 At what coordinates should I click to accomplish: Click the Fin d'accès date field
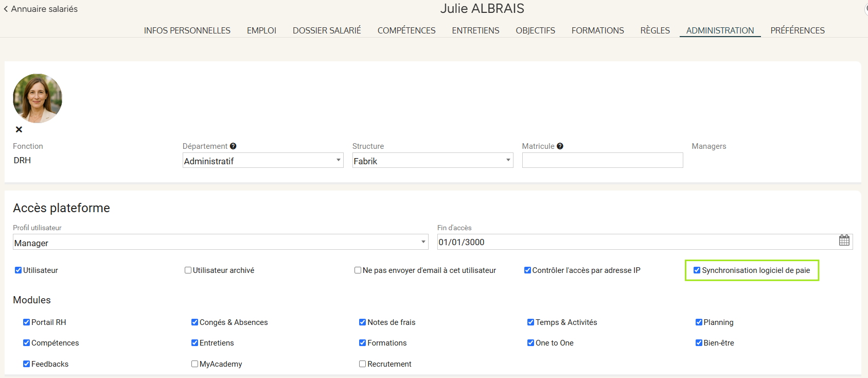click(633, 242)
